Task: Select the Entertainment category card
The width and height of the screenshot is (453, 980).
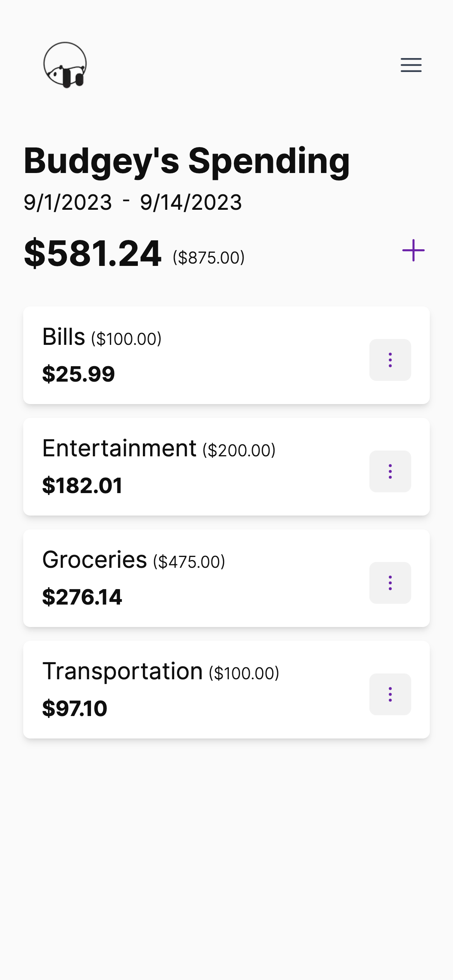Action: [226, 467]
